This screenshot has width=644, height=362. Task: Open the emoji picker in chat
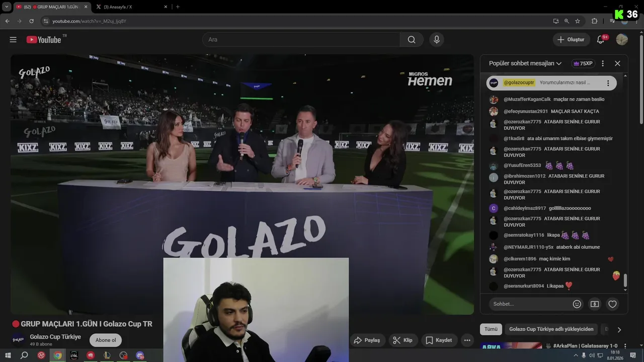[x=577, y=304]
